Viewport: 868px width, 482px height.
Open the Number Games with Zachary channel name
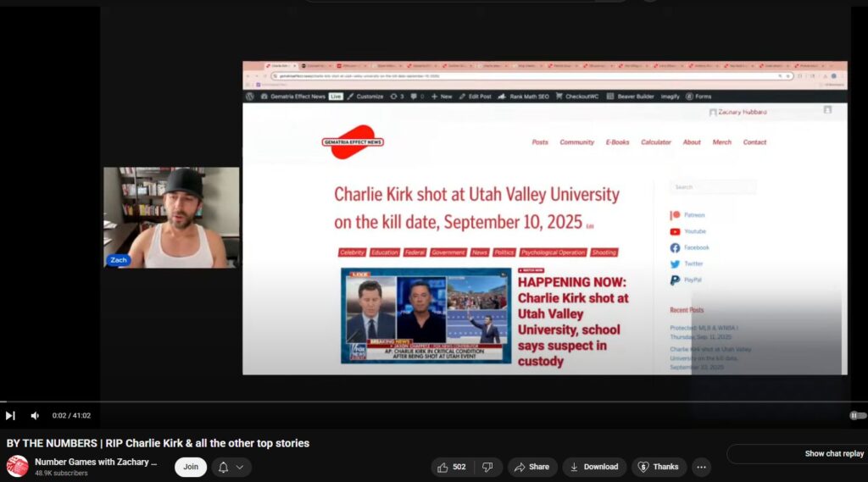click(x=96, y=462)
